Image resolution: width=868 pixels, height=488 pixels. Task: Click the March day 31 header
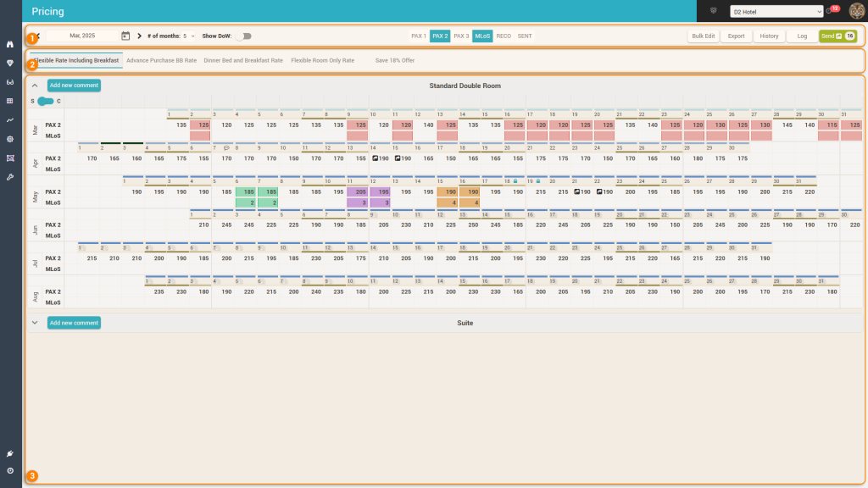851,114
